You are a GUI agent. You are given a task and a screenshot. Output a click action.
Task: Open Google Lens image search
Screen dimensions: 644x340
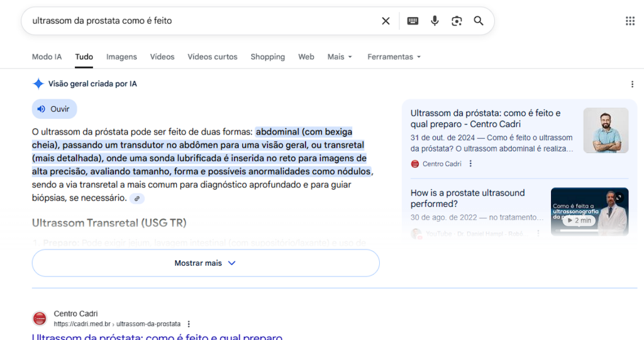(x=457, y=21)
